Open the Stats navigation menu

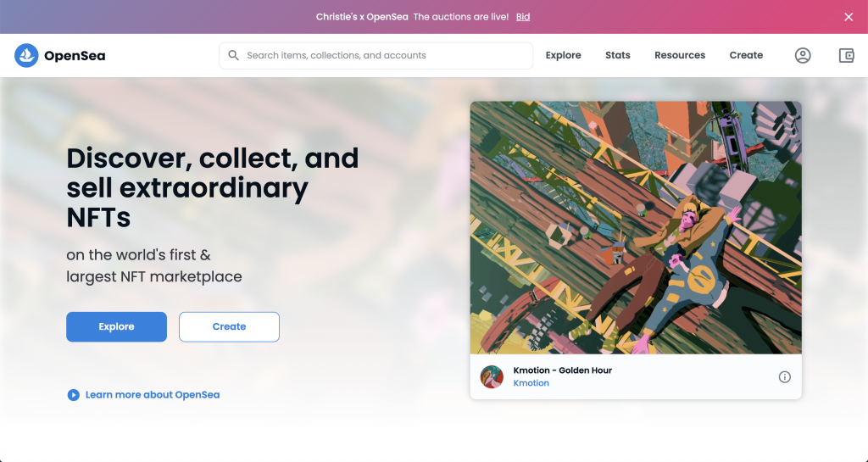[x=618, y=55]
